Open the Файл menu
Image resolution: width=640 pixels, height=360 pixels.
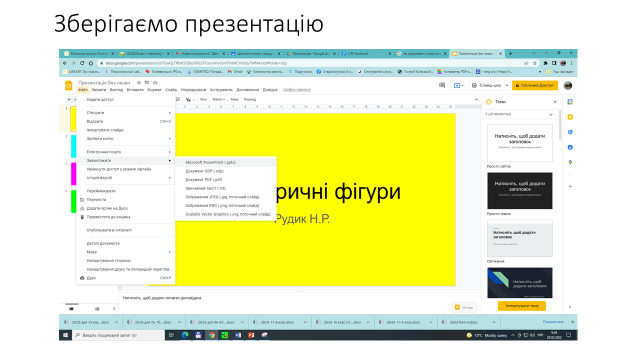tap(83, 90)
